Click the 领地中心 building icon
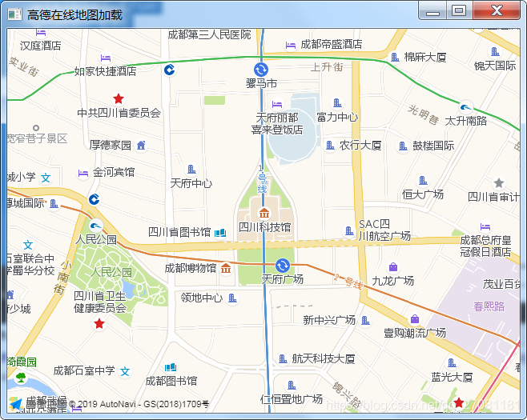 pyautogui.click(x=232, y=298)
